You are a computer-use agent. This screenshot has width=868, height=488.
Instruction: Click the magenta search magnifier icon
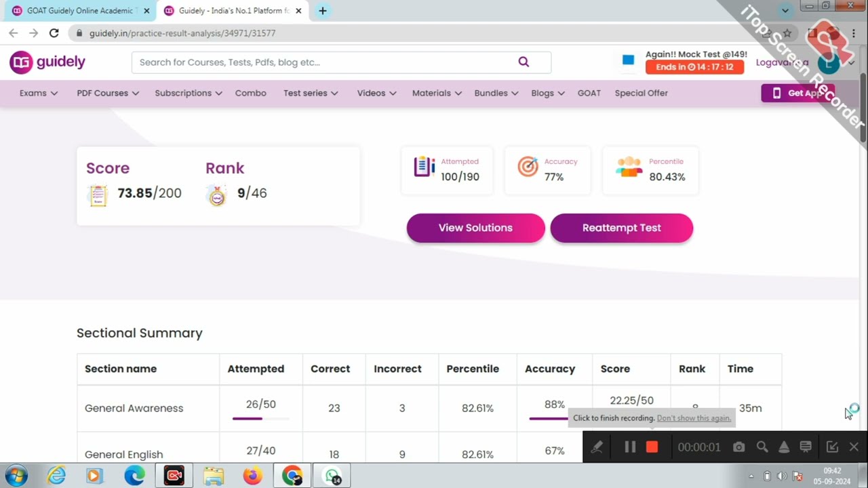(524, 62)
